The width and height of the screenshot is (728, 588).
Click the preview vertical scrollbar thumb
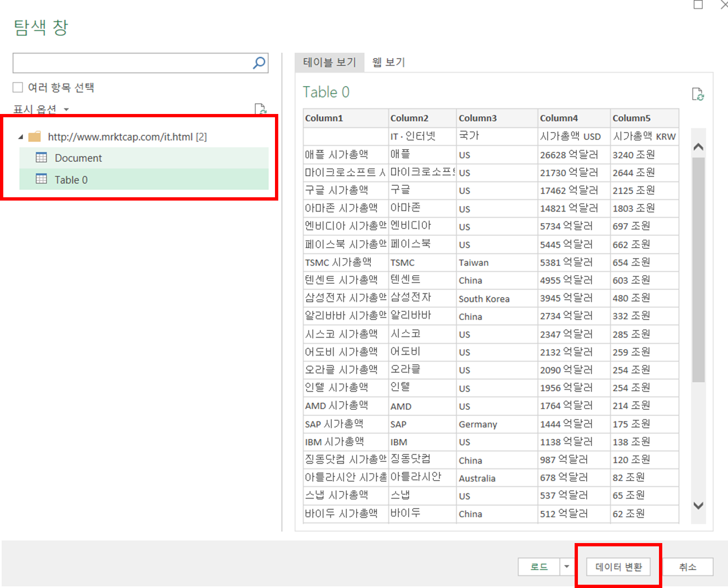698,270
